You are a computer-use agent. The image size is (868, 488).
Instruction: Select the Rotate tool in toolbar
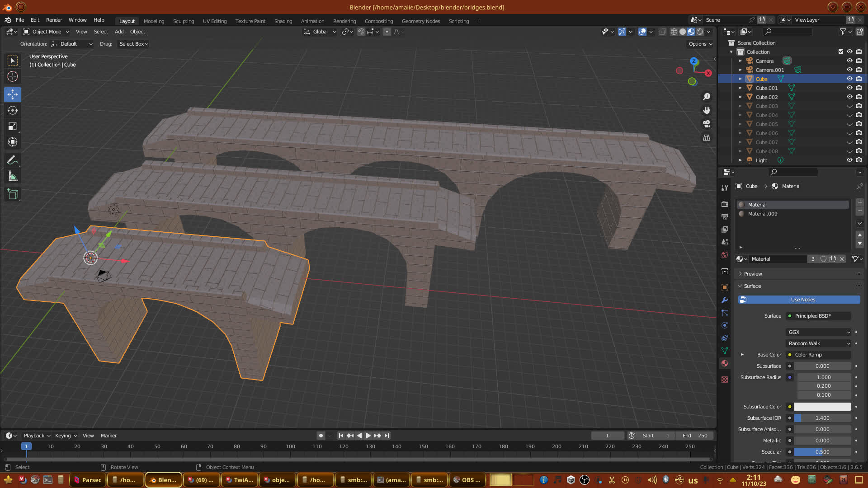click(x=13, y=110)
